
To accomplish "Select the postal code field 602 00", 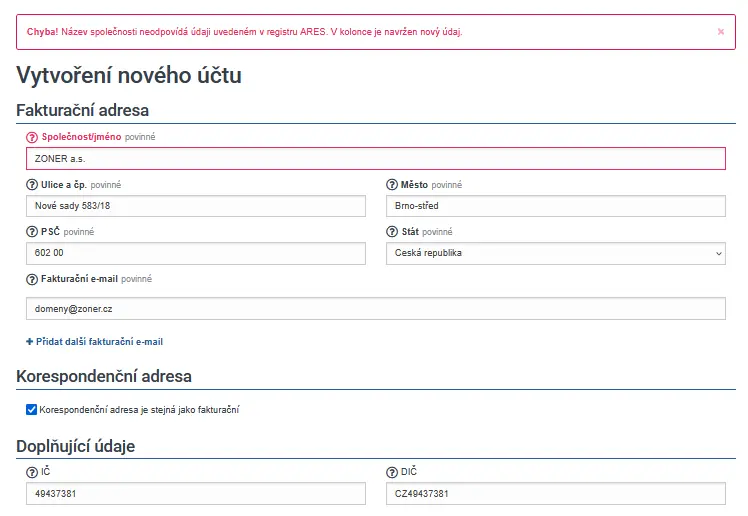I will pyautogui.click(x=196, y=254).
